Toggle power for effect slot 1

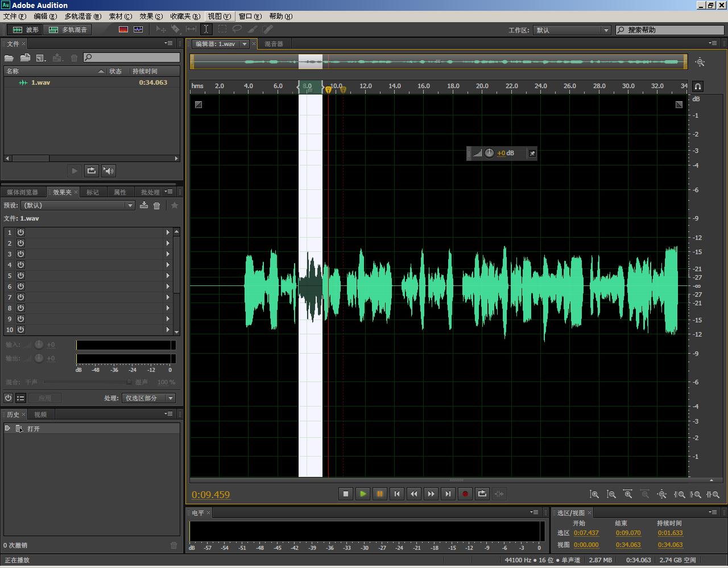(20, 232)
